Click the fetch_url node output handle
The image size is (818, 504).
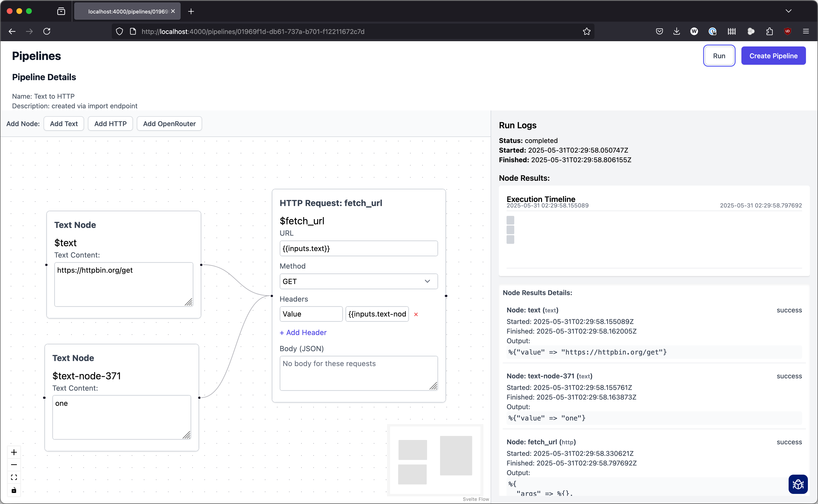(446, 296)
